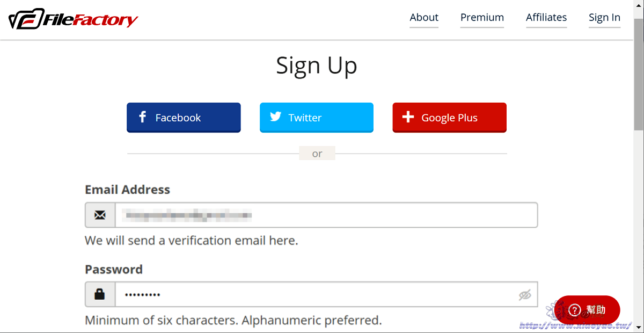Viewport: 644px width, 333px height.
Task: Open the red help chat button
Action: click(x=587, y=310)
